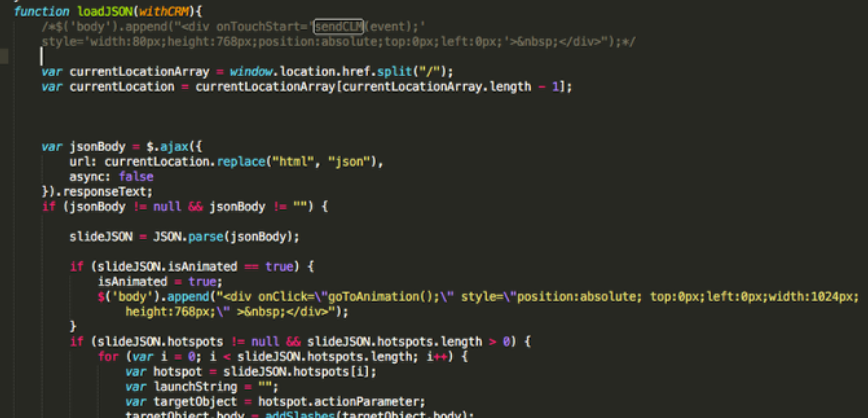
Task: Click 'var hotspot = slideJSON.hotspots[i]' line
Action: coord(251,372)
